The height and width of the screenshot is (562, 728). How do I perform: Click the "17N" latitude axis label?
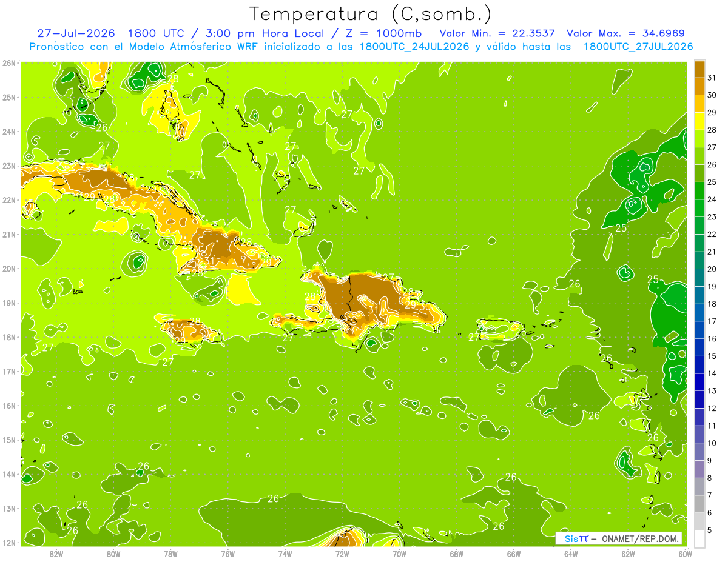[x=9, y=371]
